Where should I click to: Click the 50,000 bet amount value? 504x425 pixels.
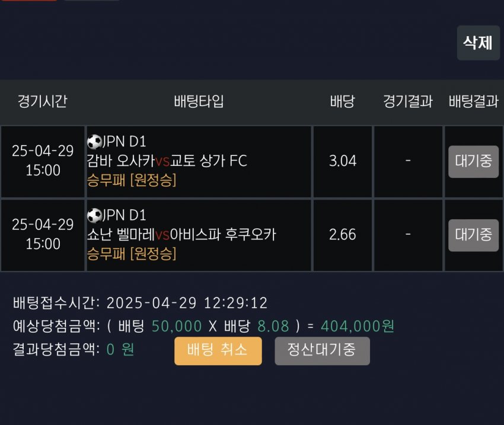coord(176,326)
